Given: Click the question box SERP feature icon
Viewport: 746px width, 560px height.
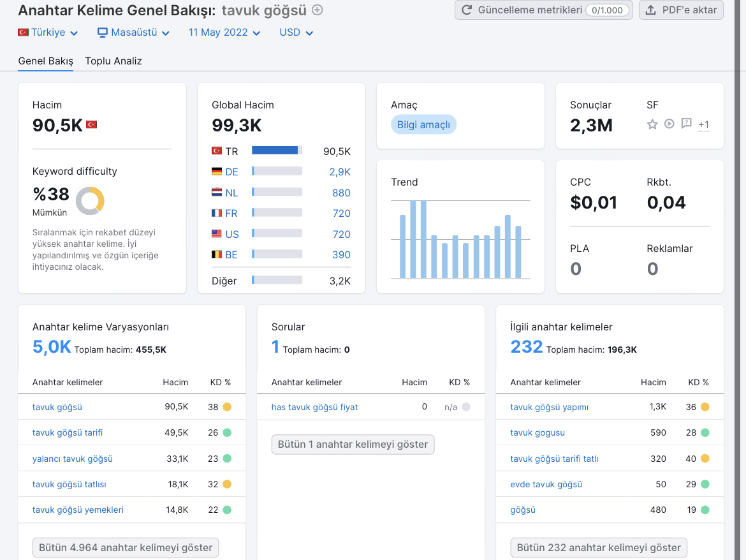Looking at the screenshot, I should coord(686,124).
